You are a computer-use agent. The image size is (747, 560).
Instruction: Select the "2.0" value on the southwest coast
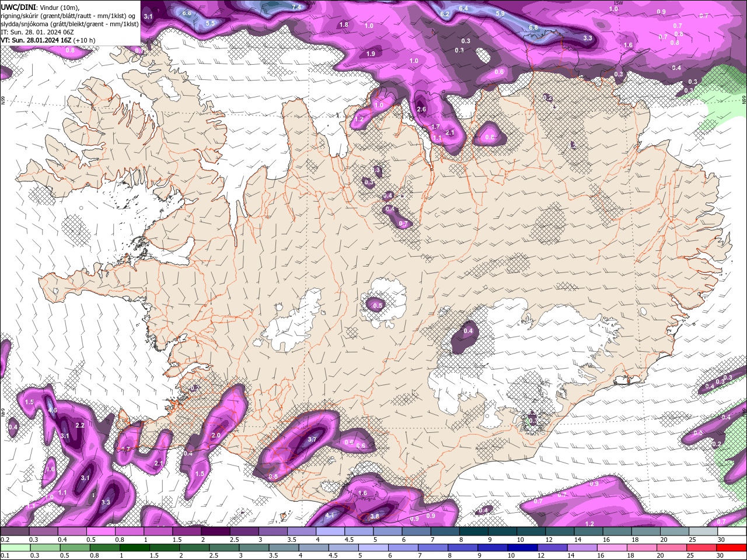[215, 435]
